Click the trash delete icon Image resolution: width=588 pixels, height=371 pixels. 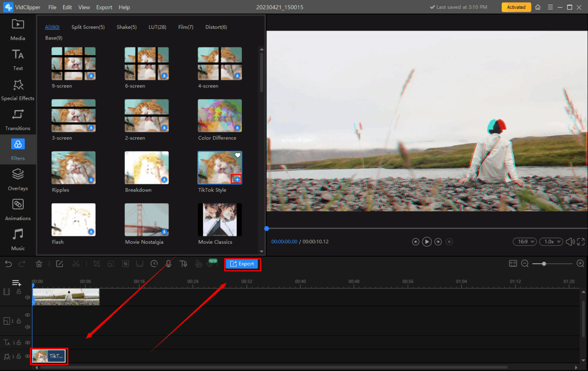pyautogui.click(x=39, y=264)
